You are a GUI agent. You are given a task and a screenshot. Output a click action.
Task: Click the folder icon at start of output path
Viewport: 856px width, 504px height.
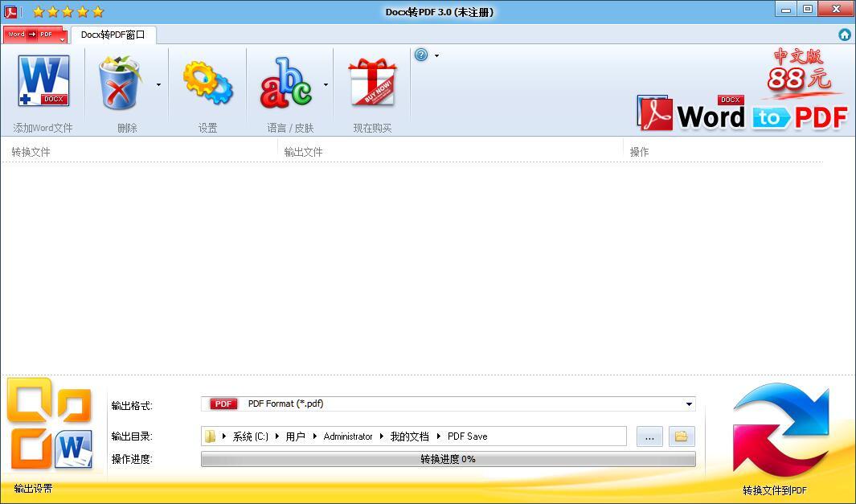210,436
